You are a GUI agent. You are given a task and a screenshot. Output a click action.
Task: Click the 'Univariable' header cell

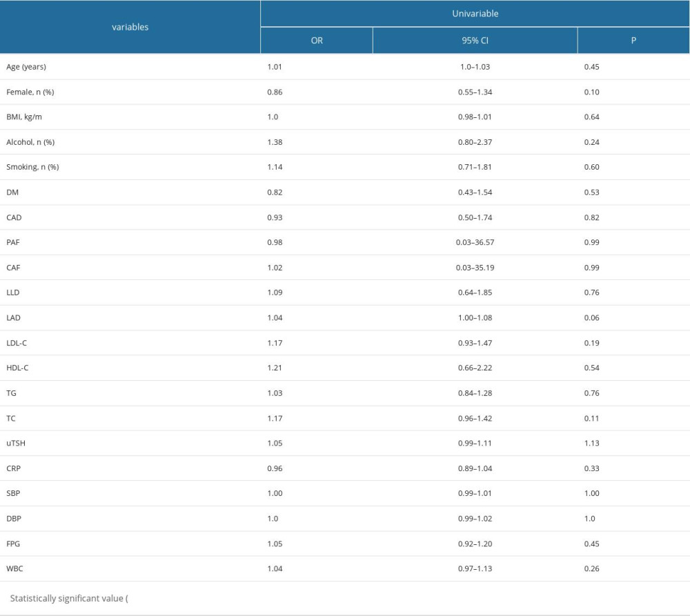[475, 13]
